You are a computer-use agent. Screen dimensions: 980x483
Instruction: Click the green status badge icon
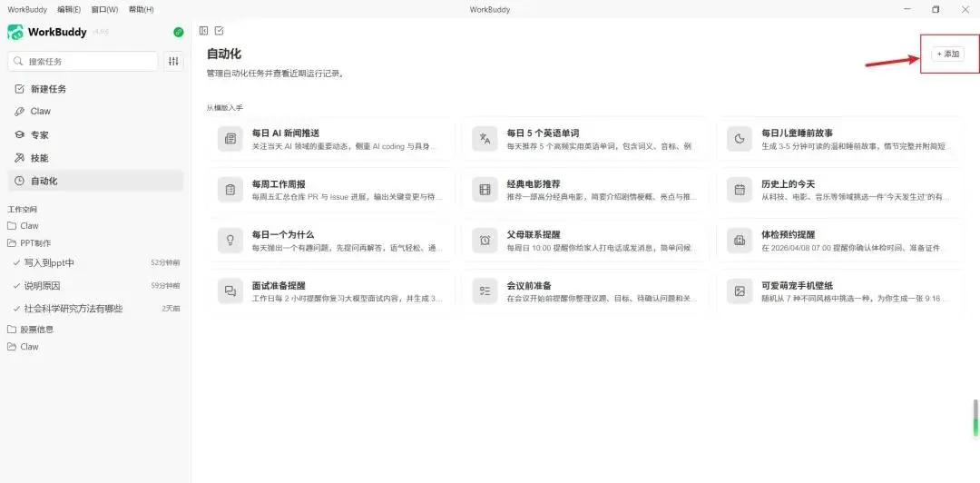coord(179,33)
